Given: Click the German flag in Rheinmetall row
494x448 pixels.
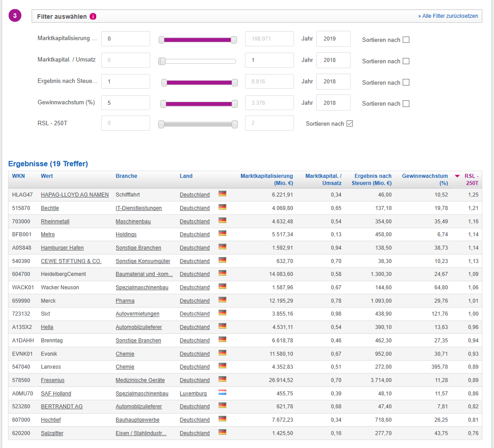Looking at the screenshot, I should (222, 220).
